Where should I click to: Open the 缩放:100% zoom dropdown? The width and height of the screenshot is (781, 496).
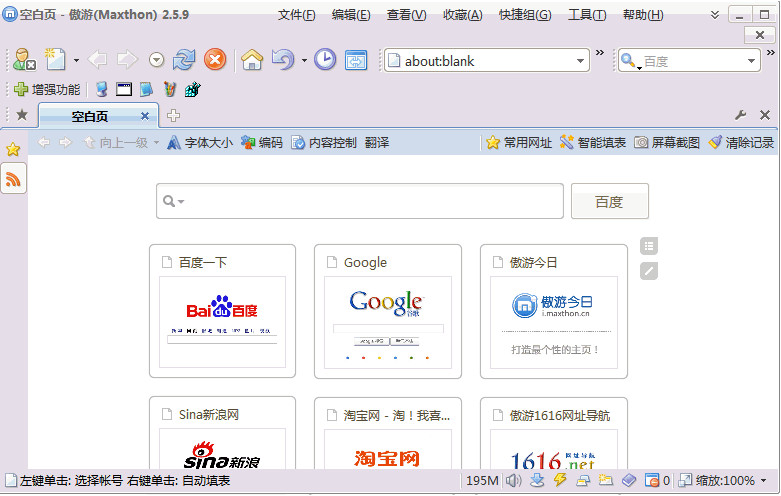click(722, 481)
